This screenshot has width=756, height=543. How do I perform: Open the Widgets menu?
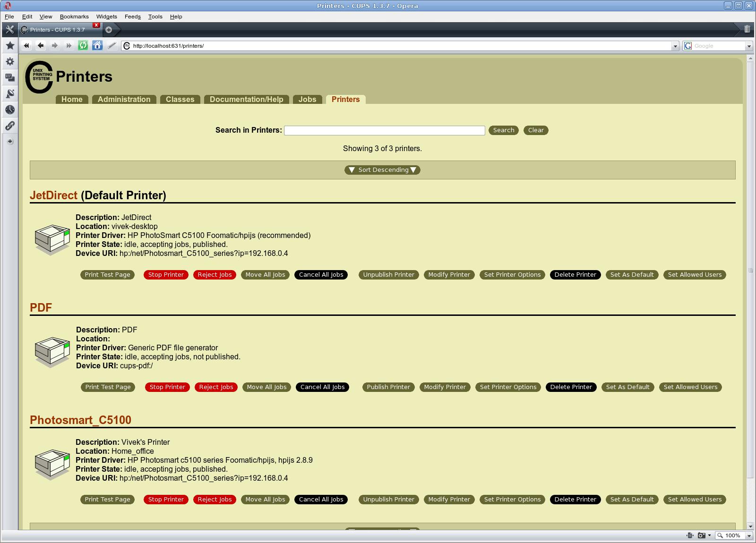pos(107,17)
